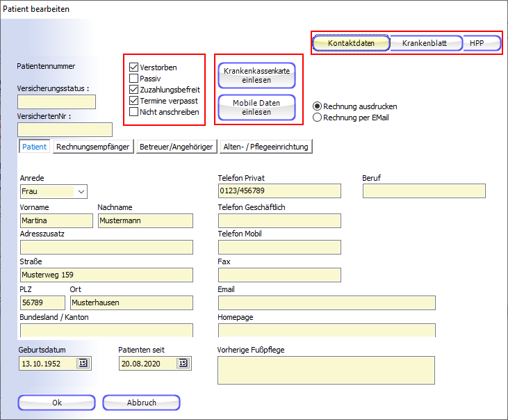Enable the Nicht anschreiben checkbox
The image size is (508, 420).
134,112
